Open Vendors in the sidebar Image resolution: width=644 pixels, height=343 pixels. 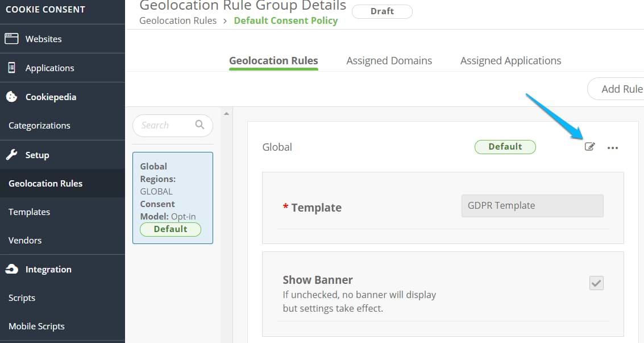pyautogui.click(x=25, y=240)
